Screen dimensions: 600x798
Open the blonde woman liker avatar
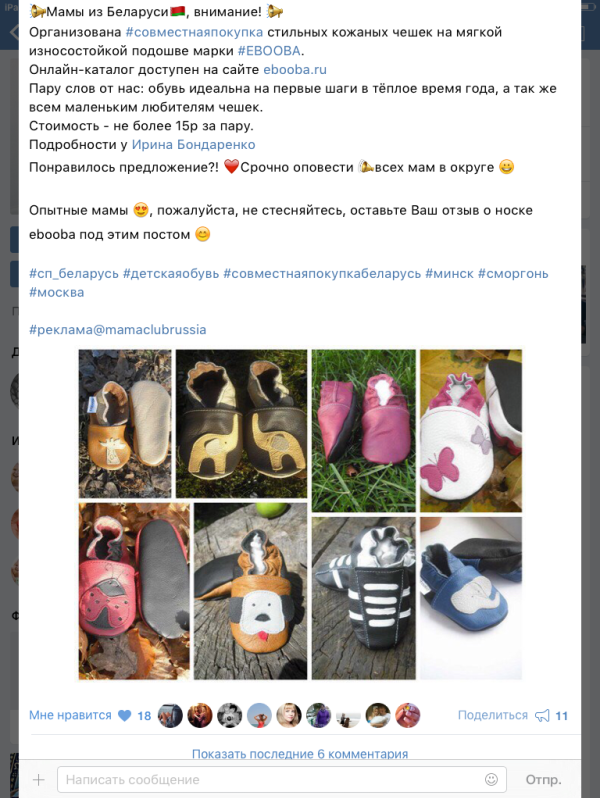pyautogui.click(x=289, y=715)
